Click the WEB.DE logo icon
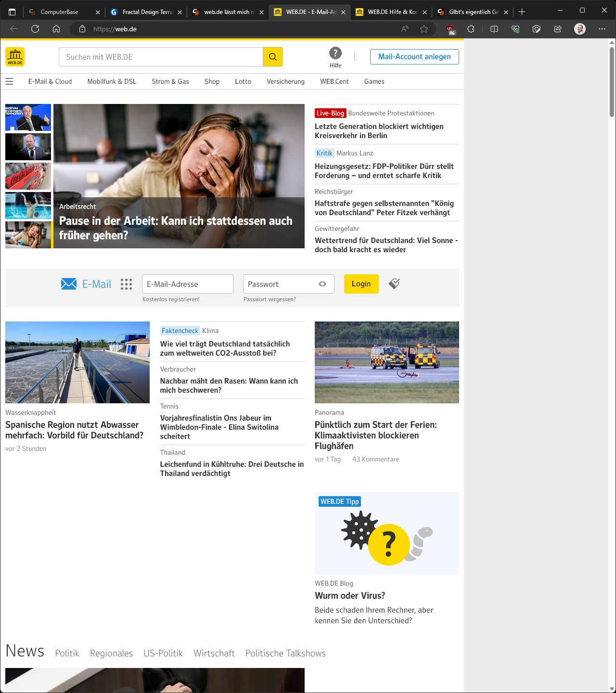The image size is (616, 693). tap(15, 56)
